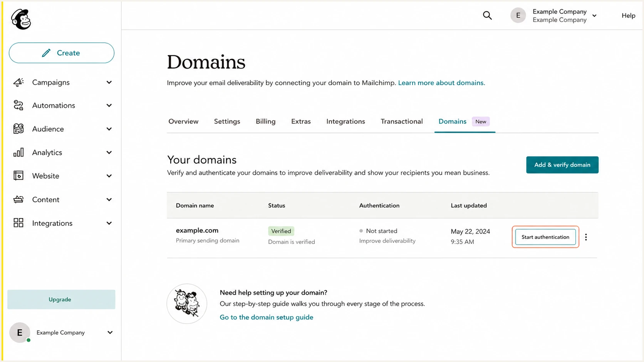Click the New badge beside Domains tab

click(x=481, y=122)
